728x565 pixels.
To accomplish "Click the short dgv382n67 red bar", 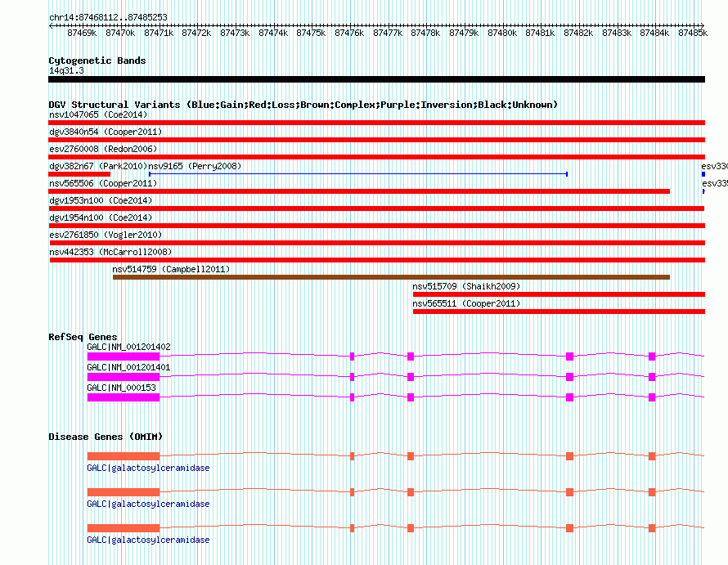I will tap(79, 174).
